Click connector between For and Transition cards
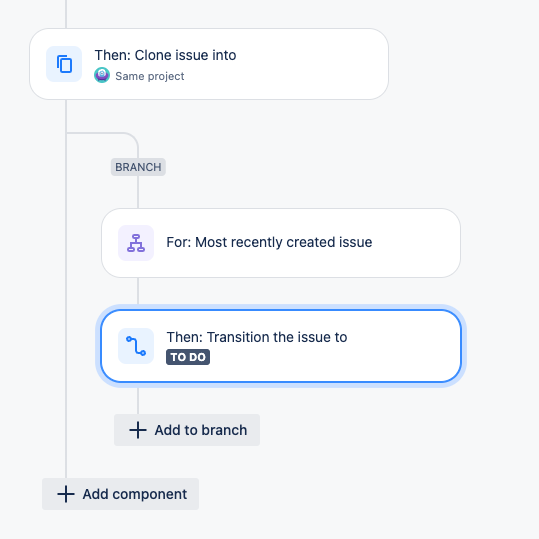The height and width of the screenshot is (539, 539). click(138, 291)
